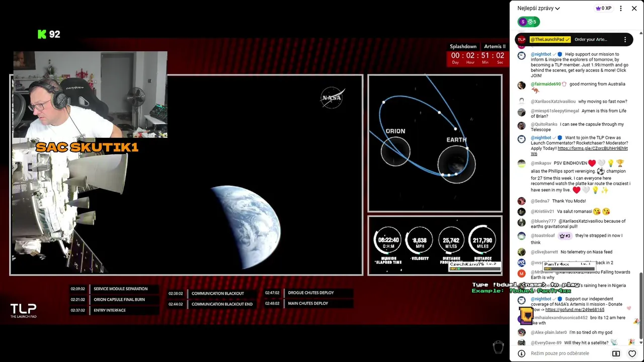
Task: Click the info icon beside the chat input
Action: (521, 353)
